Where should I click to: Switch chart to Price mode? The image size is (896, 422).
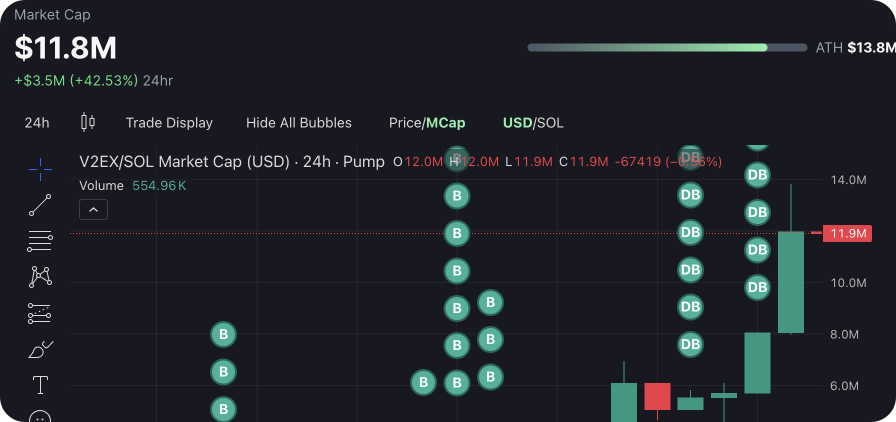(x=404, y=123)
